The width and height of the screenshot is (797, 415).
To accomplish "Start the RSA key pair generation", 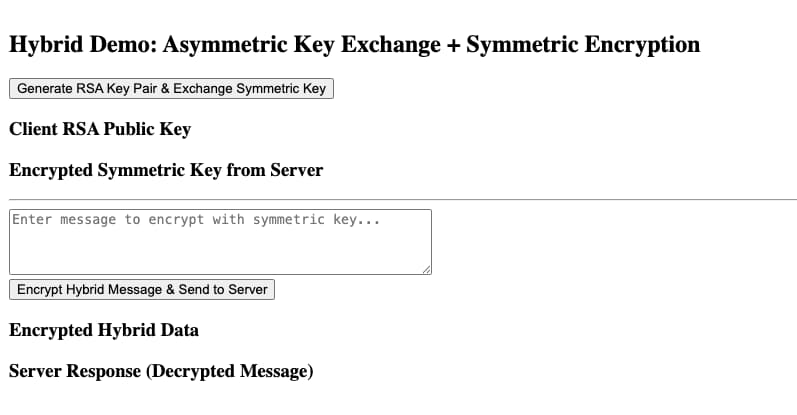I will pyautogui.click(x=171, y=88).
